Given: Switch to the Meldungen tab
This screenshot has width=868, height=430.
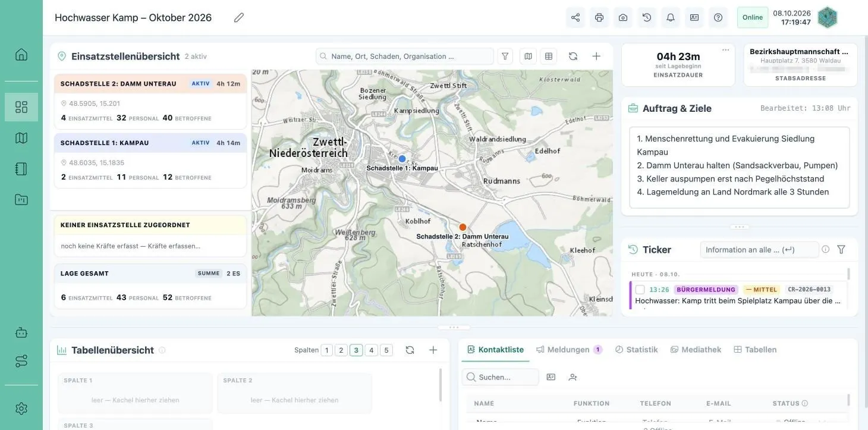Looking at the screenshot, I should click(569, 350).
